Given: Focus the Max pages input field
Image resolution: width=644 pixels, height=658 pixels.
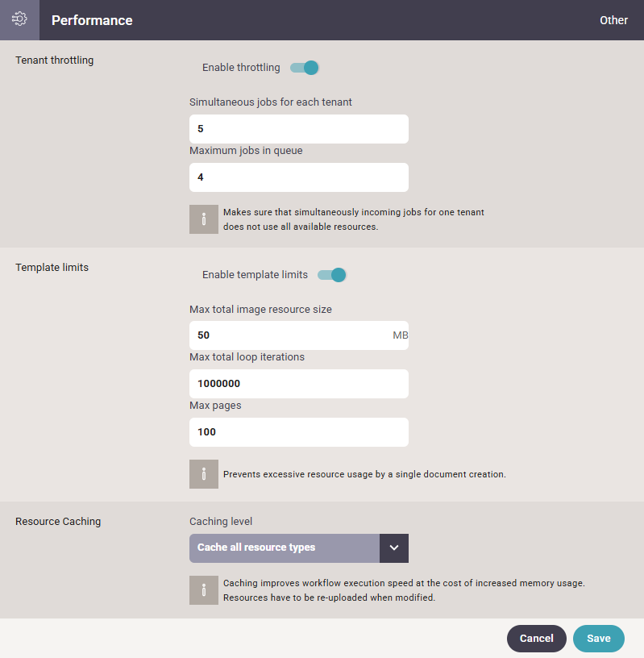Looking at the screenshot, I should tap(299, 432).
